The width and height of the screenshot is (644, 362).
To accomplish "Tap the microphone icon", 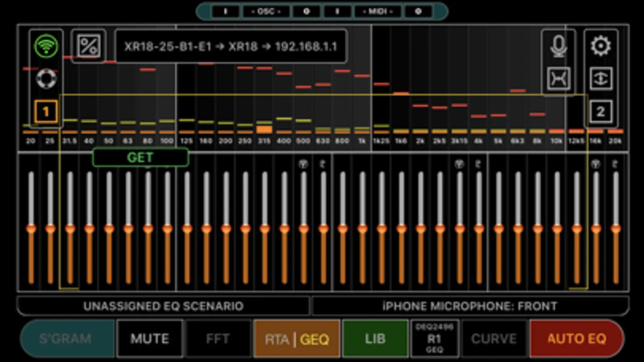I will pos(559,46).
